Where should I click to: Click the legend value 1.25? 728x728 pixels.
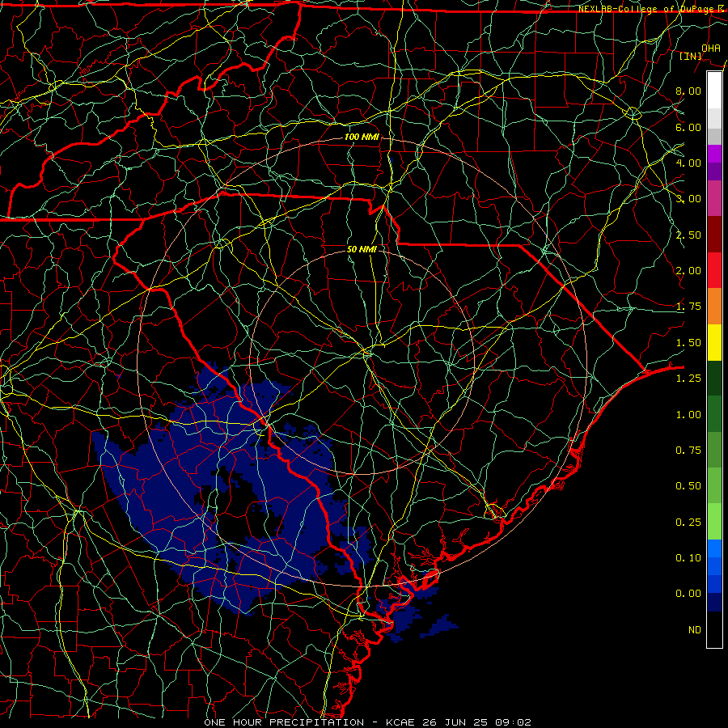688,379
